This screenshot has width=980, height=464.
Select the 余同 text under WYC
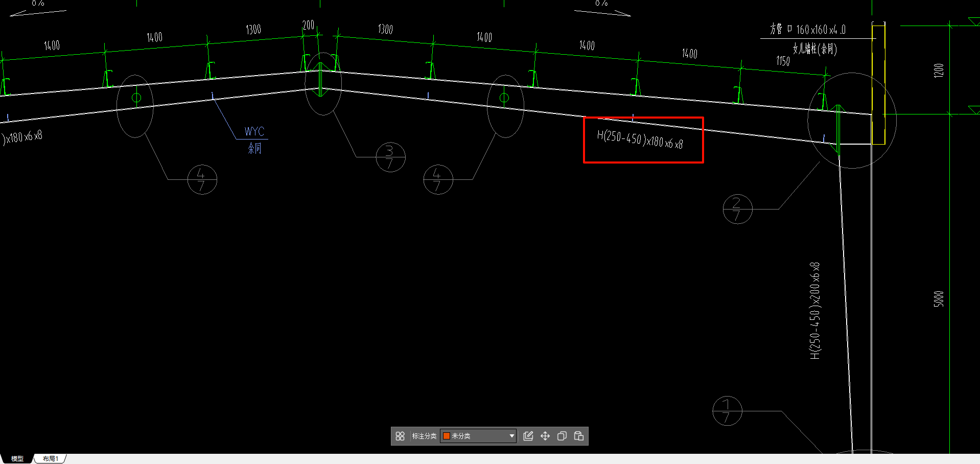(254, 148)
